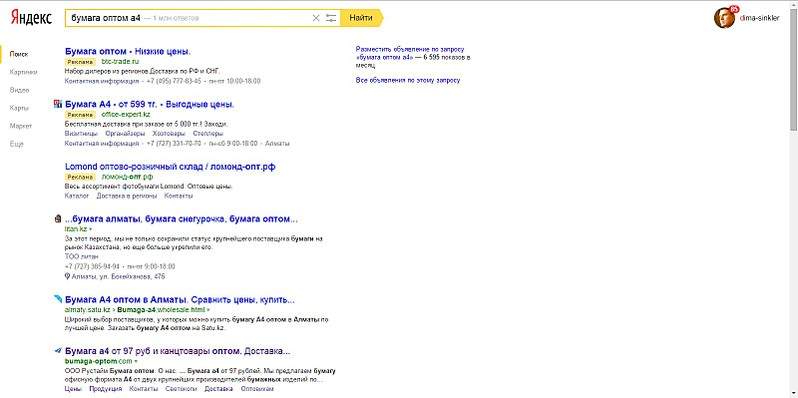The image size is (798, 398).
Task: Open the Бумага A4 - от 599 тг ad
Action: 150,104
